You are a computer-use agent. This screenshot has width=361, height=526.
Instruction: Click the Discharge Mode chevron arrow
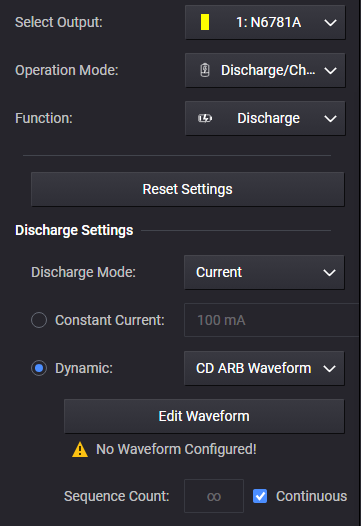point(329,272)
